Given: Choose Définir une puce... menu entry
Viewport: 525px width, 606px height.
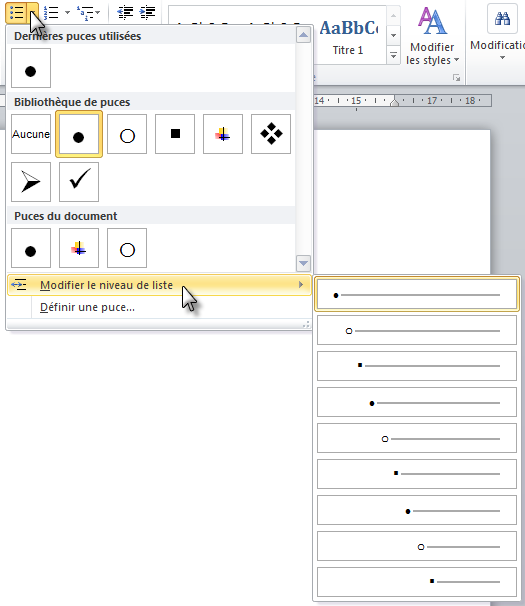Looking at the screenshot, I should click(87, 307).
